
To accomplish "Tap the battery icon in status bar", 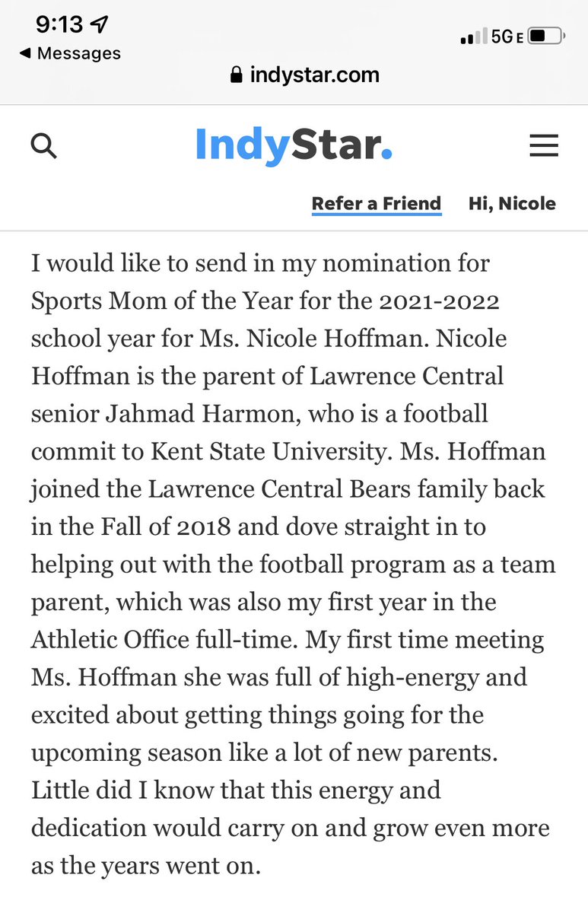I will click(547, 35).
